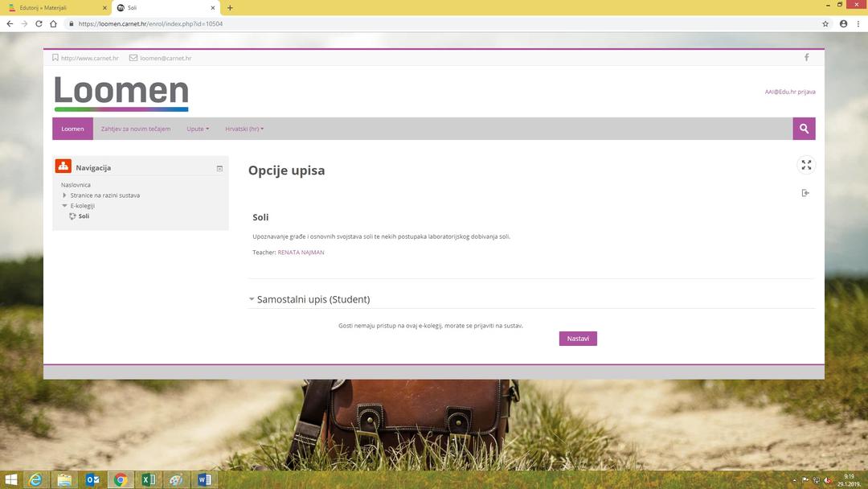Viewport: 868px width, 489px height.
Task: Bookmark this page with the star icon
Action: point(825,24)
